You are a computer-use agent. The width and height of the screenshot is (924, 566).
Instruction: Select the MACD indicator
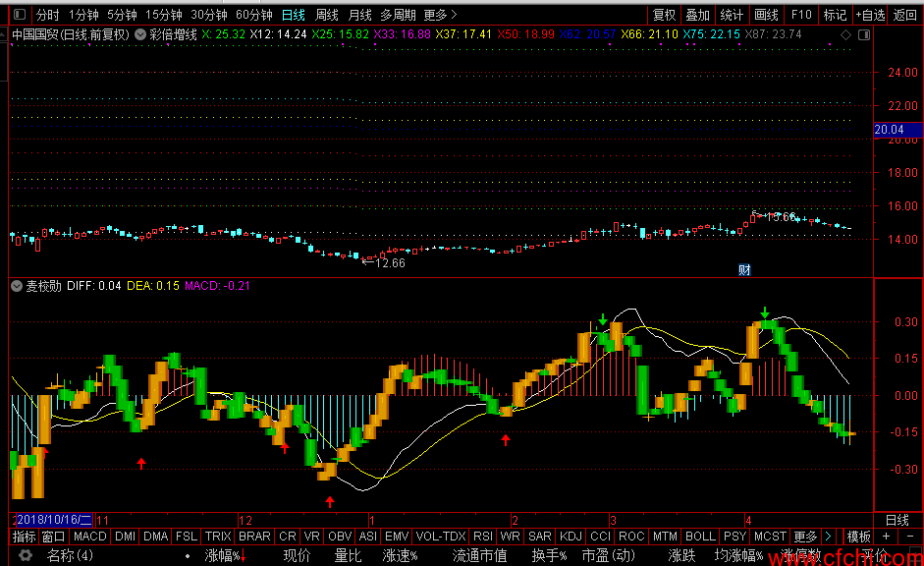(x=89, y=537)
